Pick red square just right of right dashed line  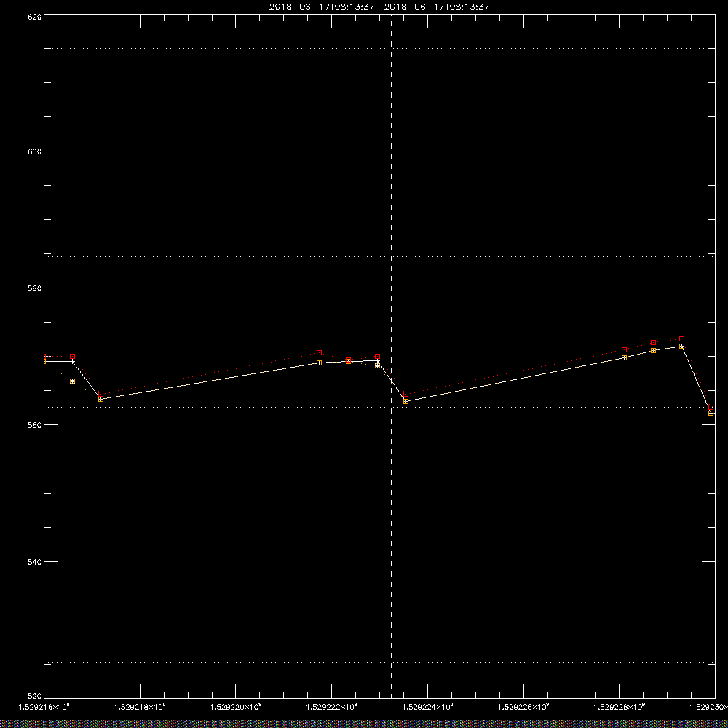coord(405,394)
